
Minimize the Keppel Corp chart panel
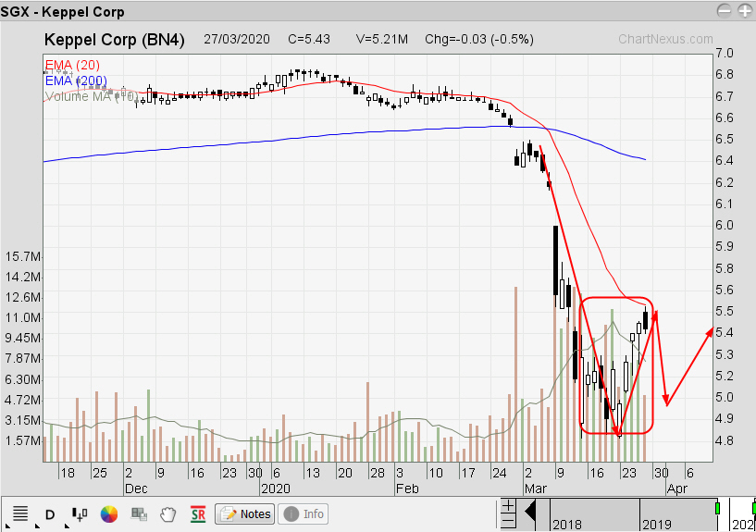click(x=725, y=10)
